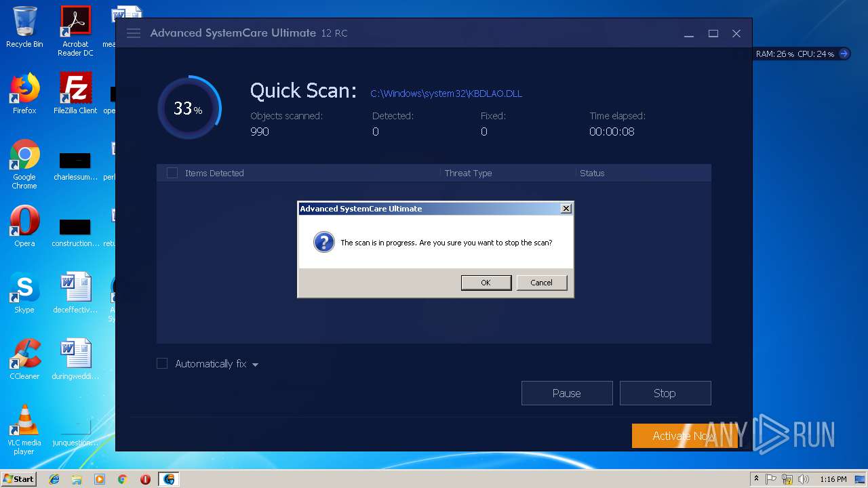This screenshot has width=868, height=488.
Task: Select the Advanced SystemCare taskbar button
Action: (169, 479)
